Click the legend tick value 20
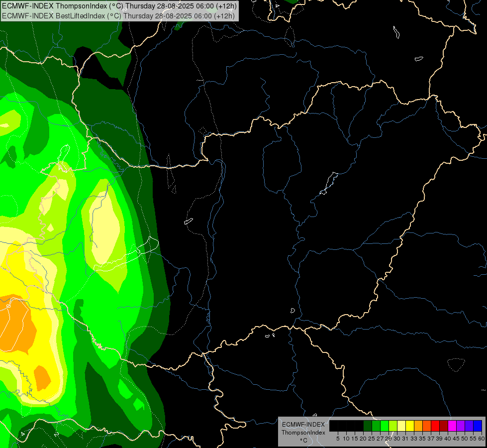The width and height of the screenshot is (487, 448). coord(363,439)
